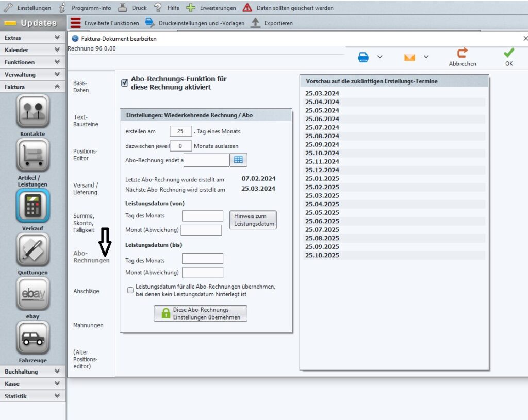Open the dropdown arrow beside the envelope
The image size is (528, 420).
coord(426,57)
